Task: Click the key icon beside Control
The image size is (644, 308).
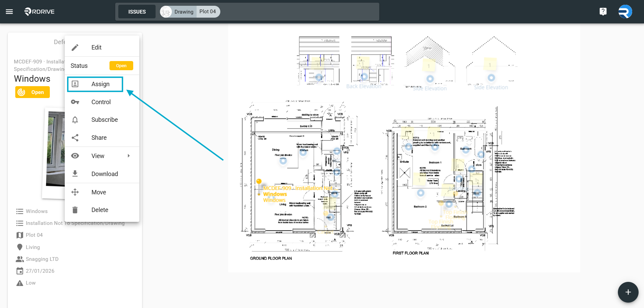Action: tap(75, 102)
